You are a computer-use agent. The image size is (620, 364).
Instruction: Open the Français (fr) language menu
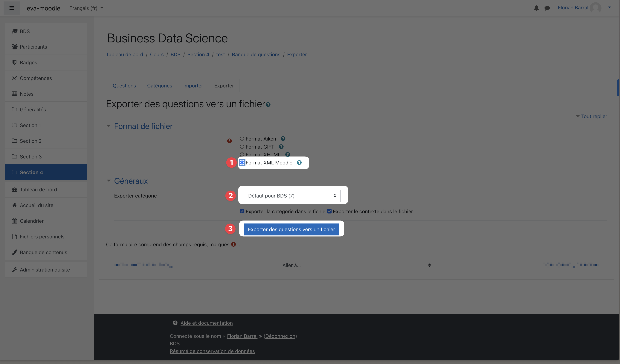[86, 8]
